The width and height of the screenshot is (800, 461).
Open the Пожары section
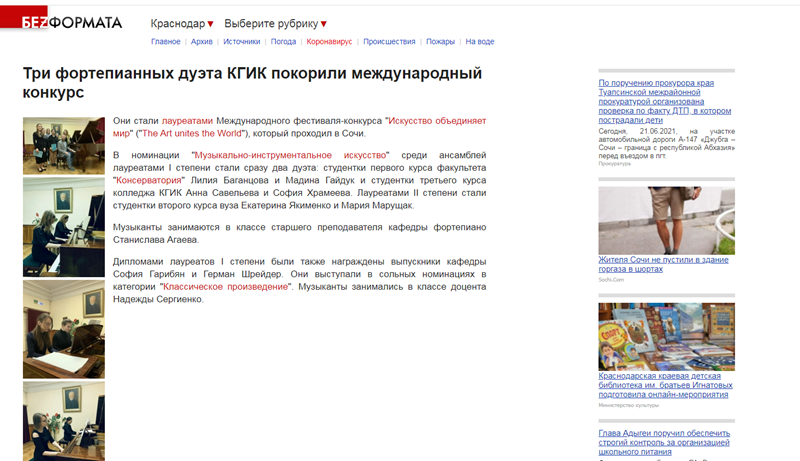[x=440, y=42]
